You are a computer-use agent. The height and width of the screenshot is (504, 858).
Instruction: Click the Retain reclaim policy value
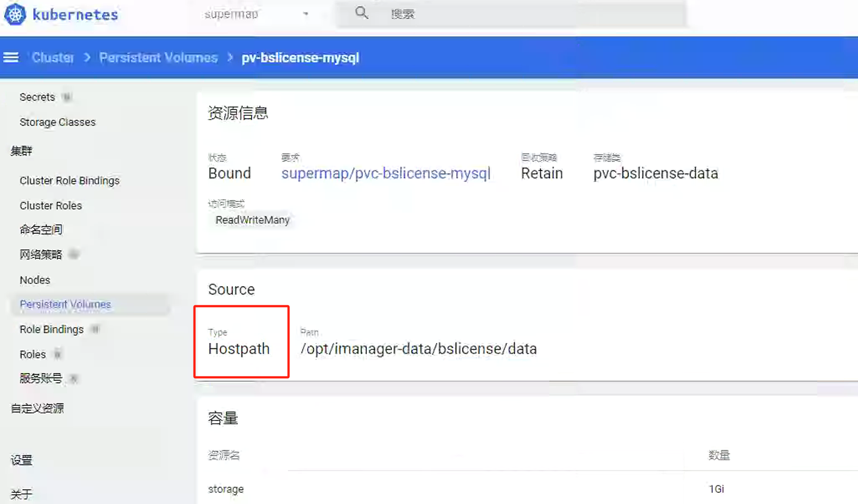coord(542,173)
